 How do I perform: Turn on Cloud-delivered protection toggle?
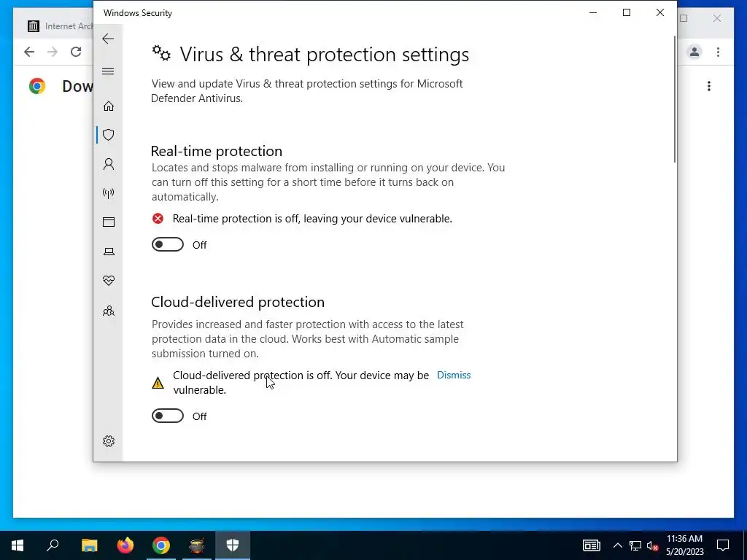tap(168, 416)
